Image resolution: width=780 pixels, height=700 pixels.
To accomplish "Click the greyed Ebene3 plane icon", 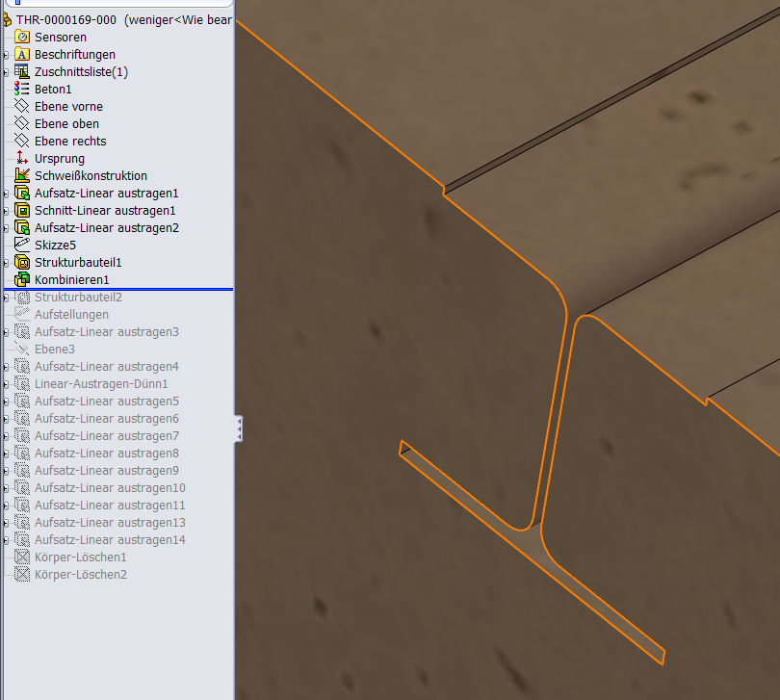I will click(x=22, y=349).
